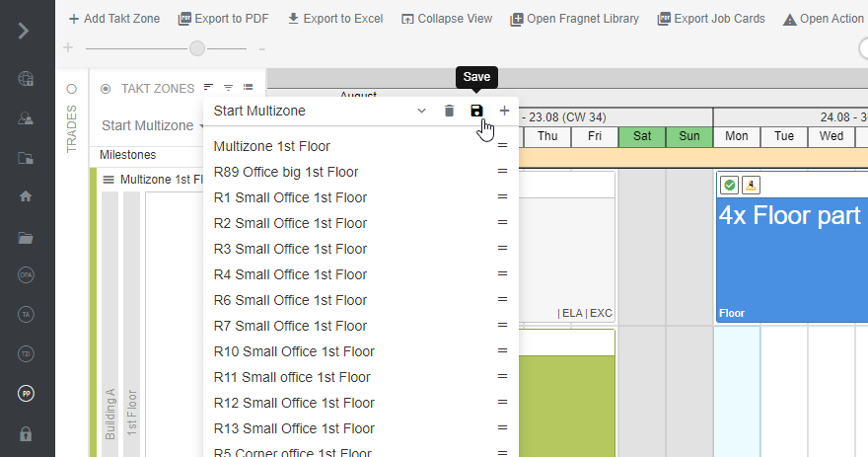Open the Multizone 1st Floor hamburger menu
This screenshot has height=457, width=868.
(108, 180)
